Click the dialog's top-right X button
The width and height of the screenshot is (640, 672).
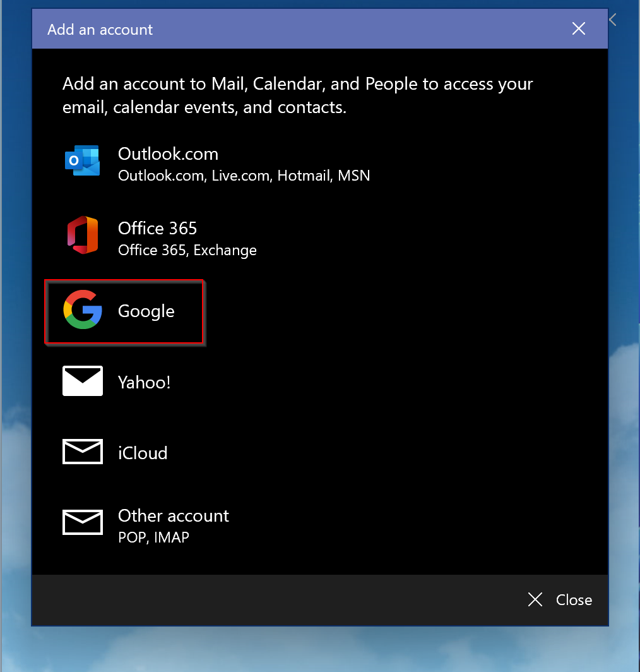coord(578,28)
